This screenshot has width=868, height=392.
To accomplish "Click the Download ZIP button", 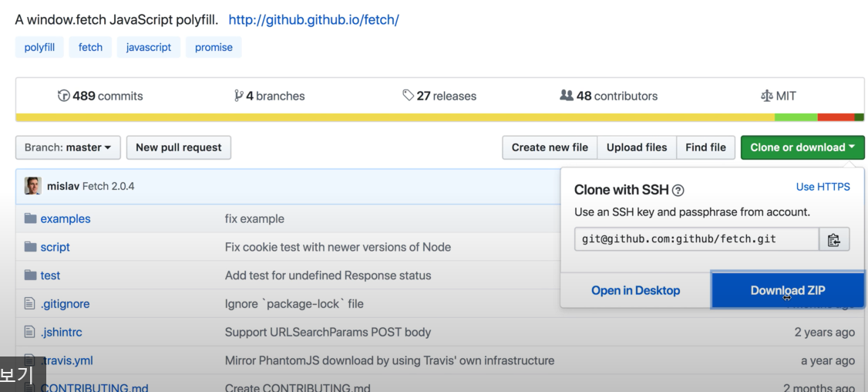I will [787, 290].
